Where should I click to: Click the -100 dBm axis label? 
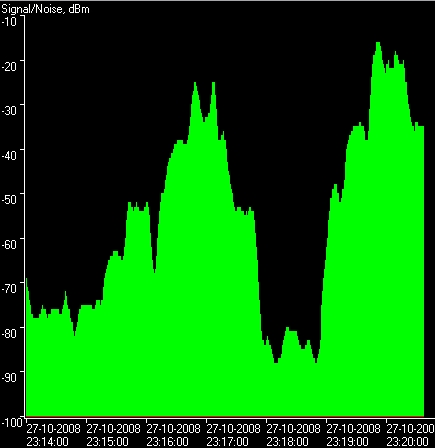tap(12, 422)
